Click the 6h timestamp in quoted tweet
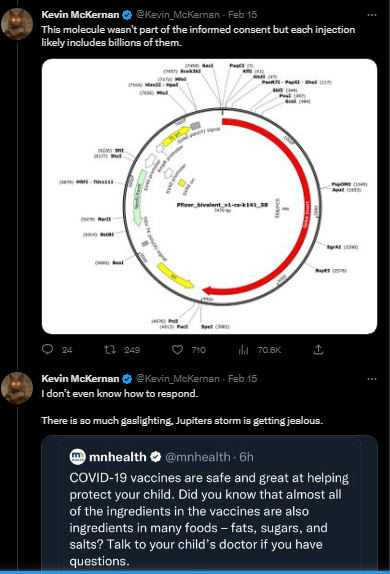This screenshot has width=390, height=574. [x=246, y=457]
